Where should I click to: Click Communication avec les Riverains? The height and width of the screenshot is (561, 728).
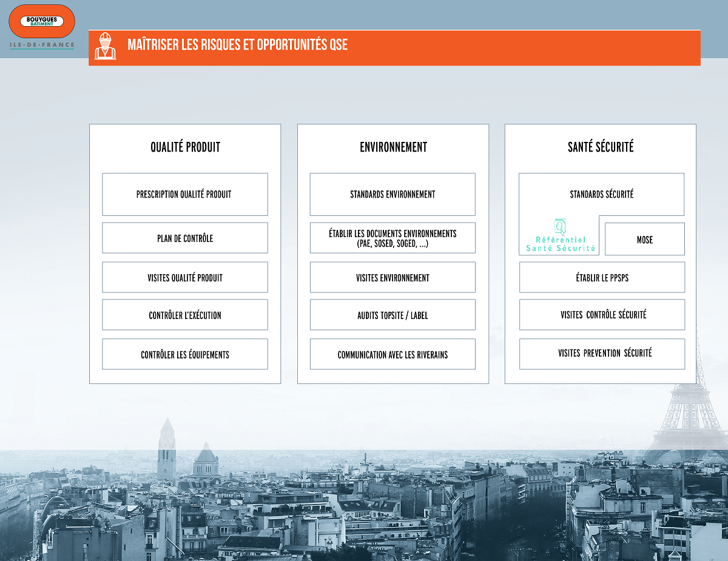(x=393, y=354)
